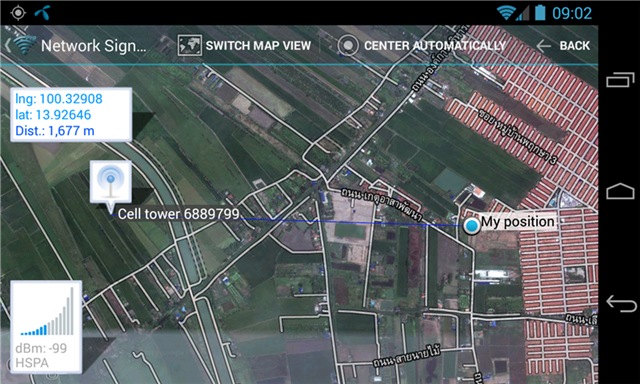Tap the Android back navigation button
This screenshot has width=640, height=384.
(x=621, y=303)
